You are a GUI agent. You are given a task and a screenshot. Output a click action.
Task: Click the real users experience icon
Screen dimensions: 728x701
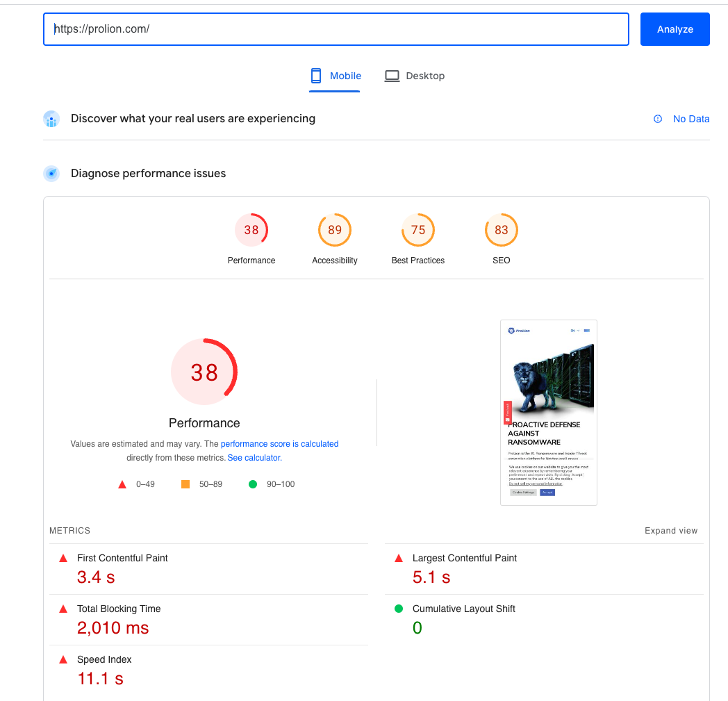tap(51, 119)
